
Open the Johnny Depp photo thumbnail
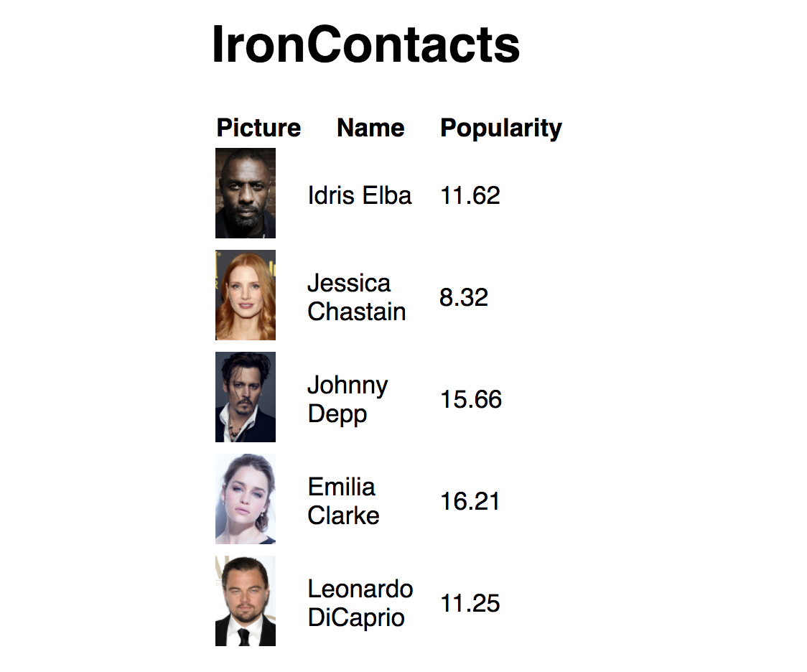[246, 397]
